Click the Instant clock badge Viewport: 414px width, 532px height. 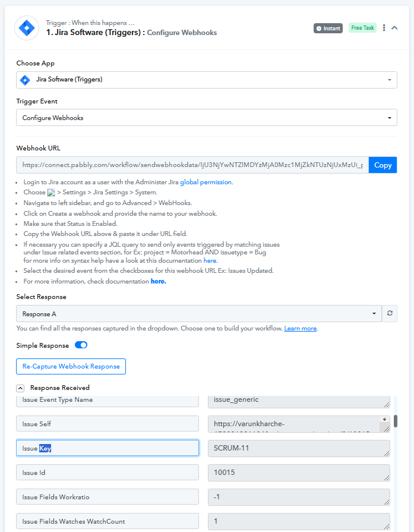(328, 28)
